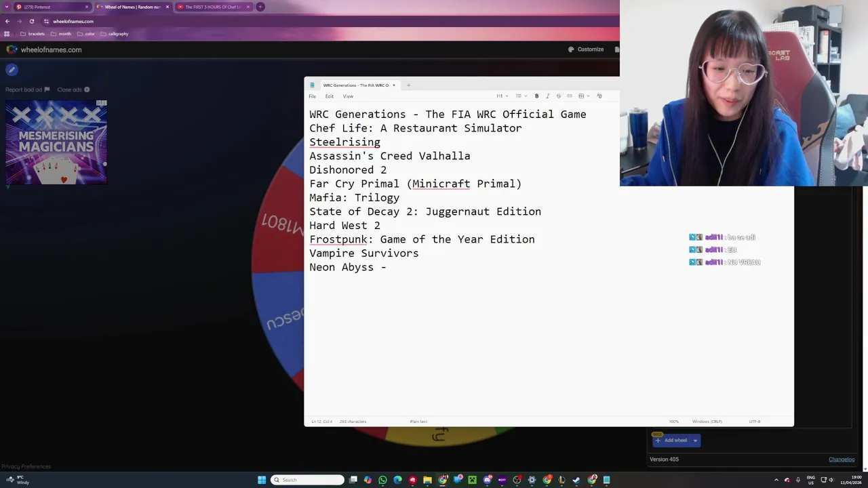This screenshot has width=868, height=488.
Task: Open the Customize option on Wheel of Names
Action: click(586, 49)
